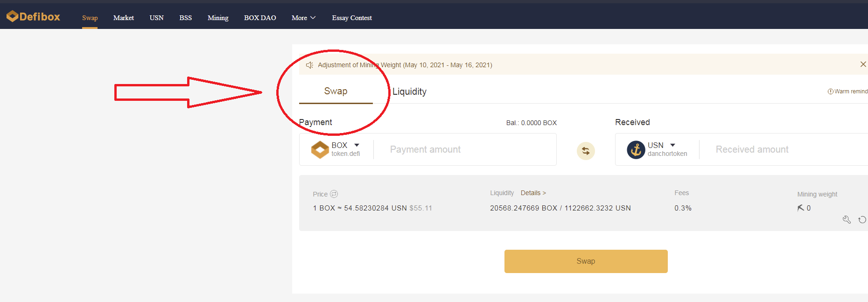Click the liquidity value 20568.247669 BOX
The height and width of the screenshot is (302, 868).
point(524,208)
